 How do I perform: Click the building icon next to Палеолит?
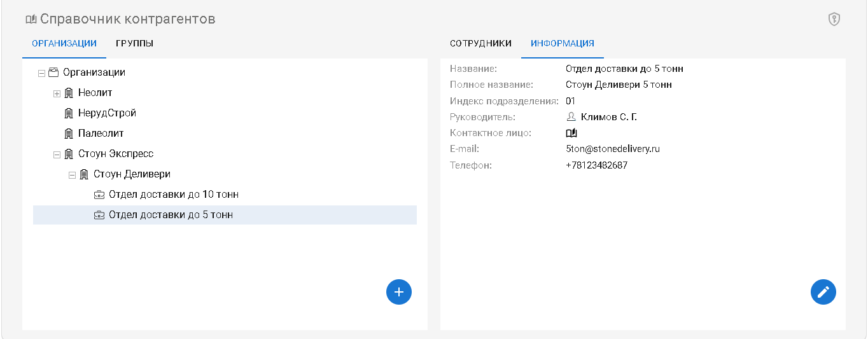[x=69, y=134]
